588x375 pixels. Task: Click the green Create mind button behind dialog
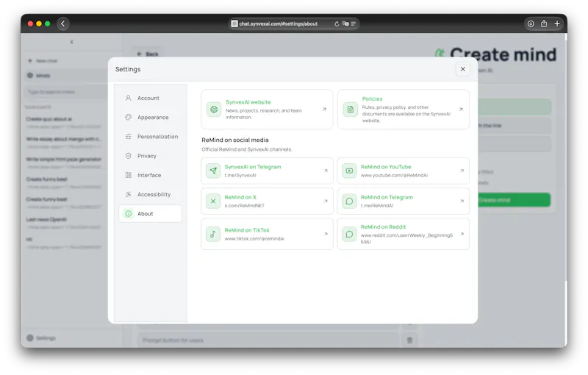pos(514,200)
